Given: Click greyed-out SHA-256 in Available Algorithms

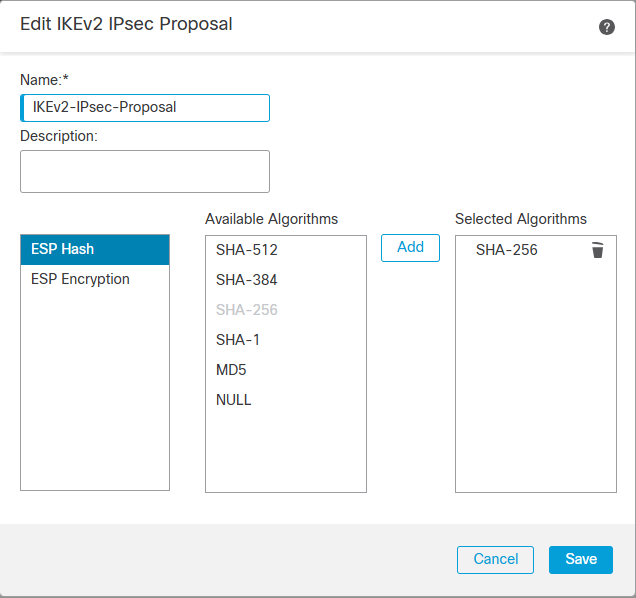Looking at the screenshot, I should click(247, 310).
